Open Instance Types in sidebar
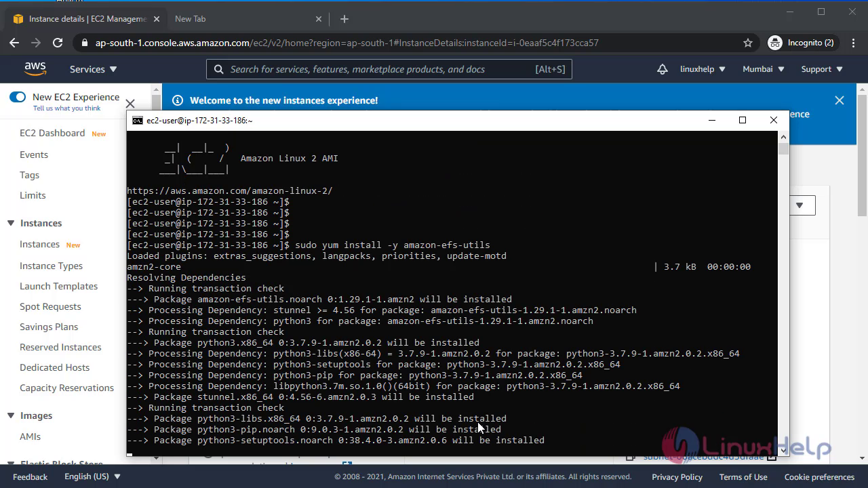The height and width of the screenshot is (488, 868). (x=51, y=266)
